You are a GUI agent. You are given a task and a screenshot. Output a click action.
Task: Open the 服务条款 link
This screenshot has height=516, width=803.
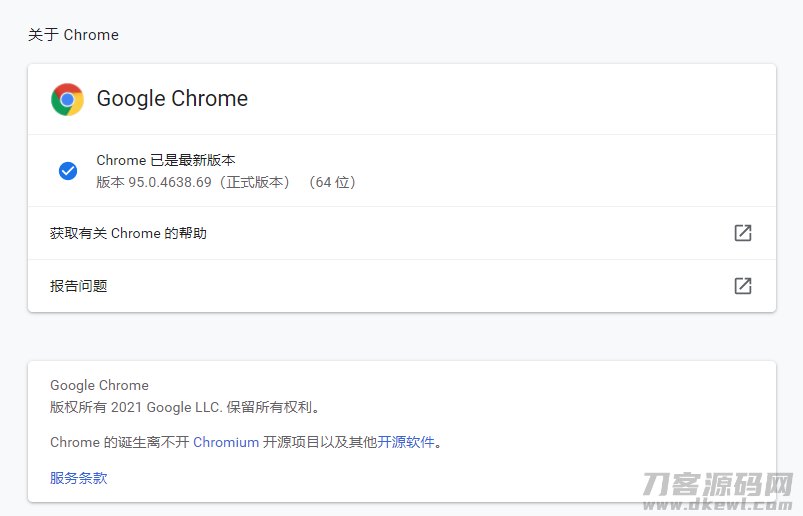(79, 478)
